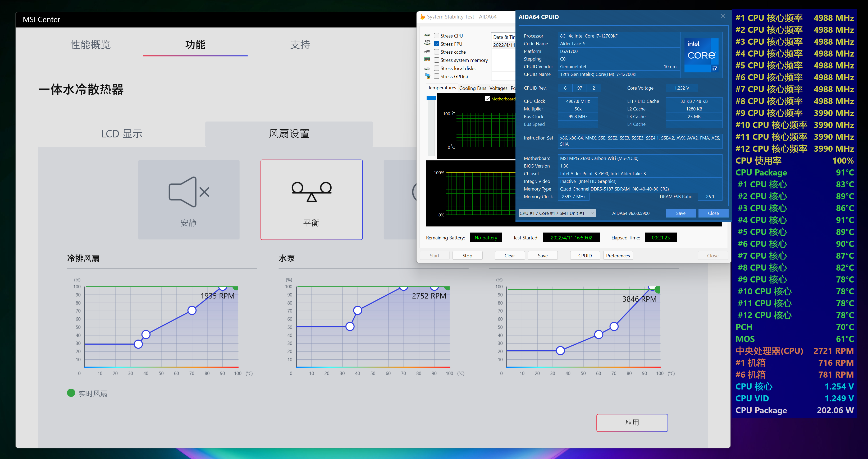The height and width of the screenshot is (459, 868).
Task: Click the 应用 apply button
Action: (x=632, y=423)
